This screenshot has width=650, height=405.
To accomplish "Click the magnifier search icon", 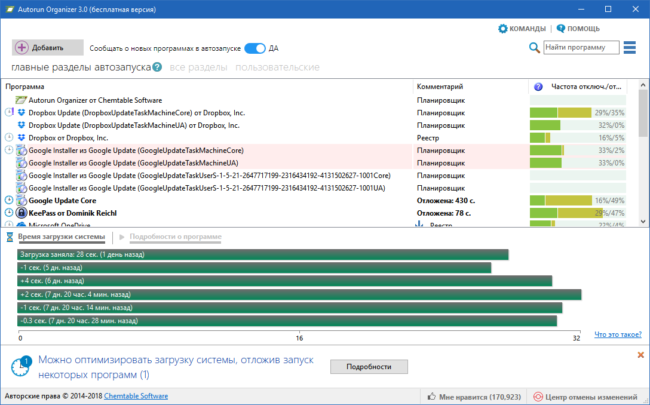I will coord(534,48).
